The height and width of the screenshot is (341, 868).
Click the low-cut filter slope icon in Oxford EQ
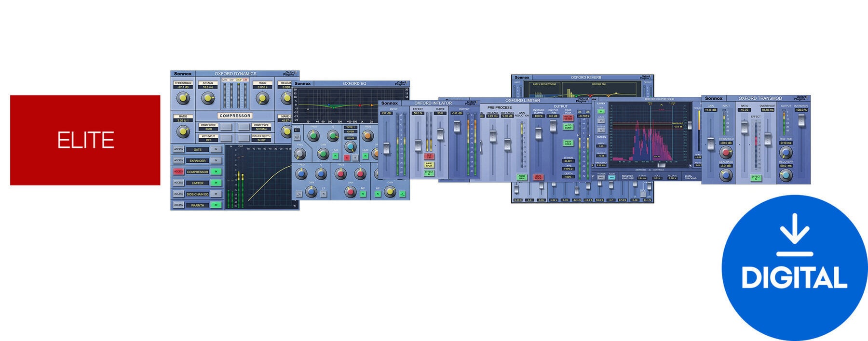297,137
